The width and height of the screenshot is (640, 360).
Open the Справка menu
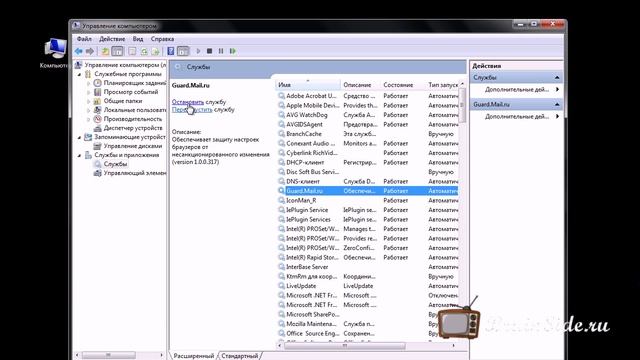coord(162,39)
